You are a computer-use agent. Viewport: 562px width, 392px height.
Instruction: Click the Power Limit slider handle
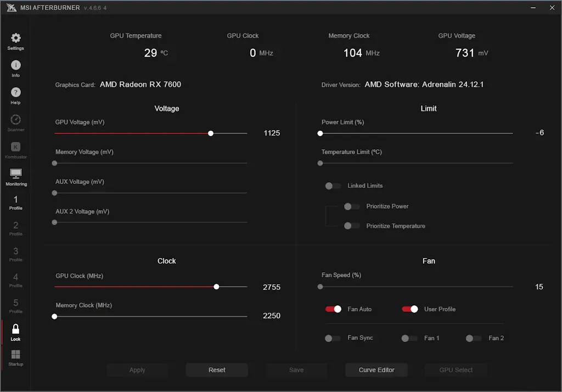(321, 133)
